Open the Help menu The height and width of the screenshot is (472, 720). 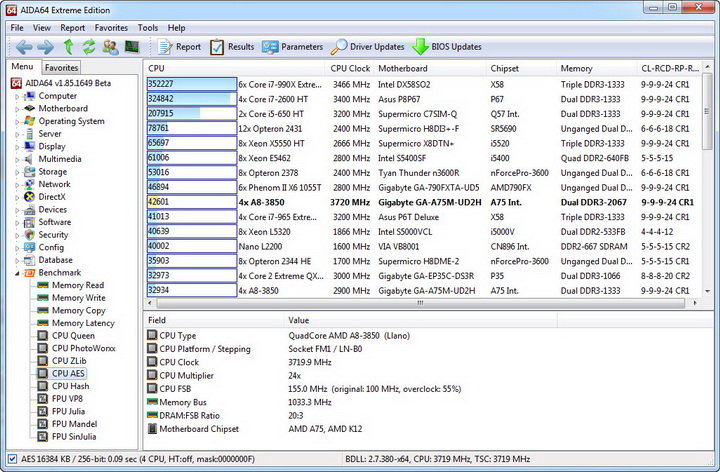tap(176, 28)
